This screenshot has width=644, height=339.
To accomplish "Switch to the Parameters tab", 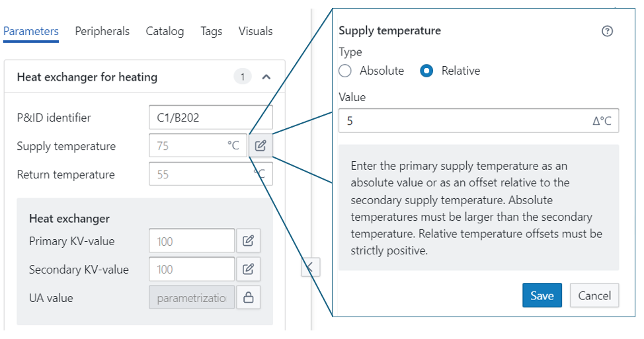I will [x=31, y=31].
